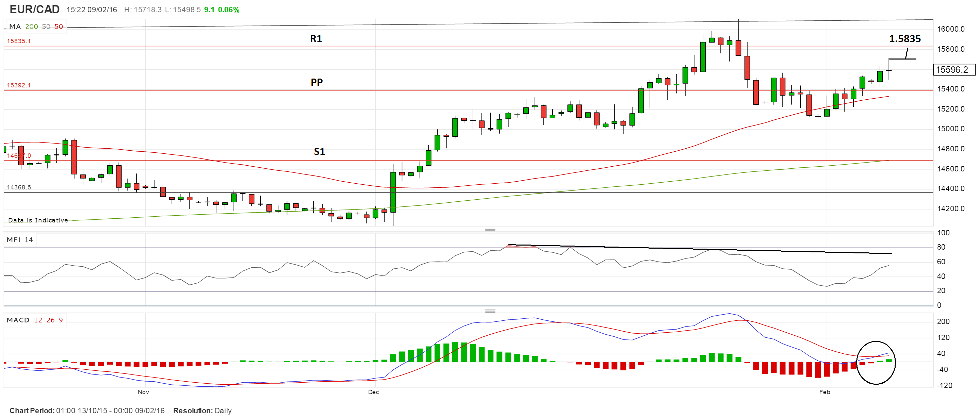Click the 1.5835 target annotation
The height and width of the screenshot is (418, 980).
pos(905,39)
